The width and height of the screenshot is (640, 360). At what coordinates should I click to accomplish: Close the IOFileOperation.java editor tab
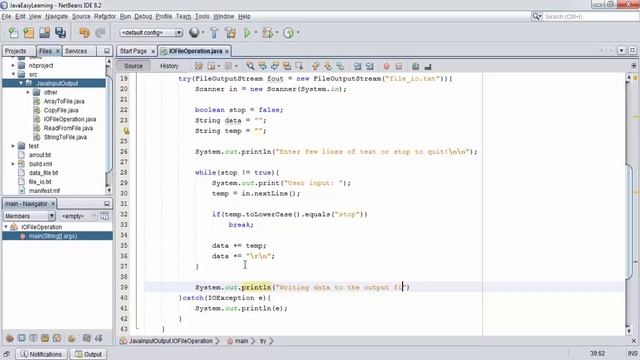pyautogui.click(x=227, y=51)
